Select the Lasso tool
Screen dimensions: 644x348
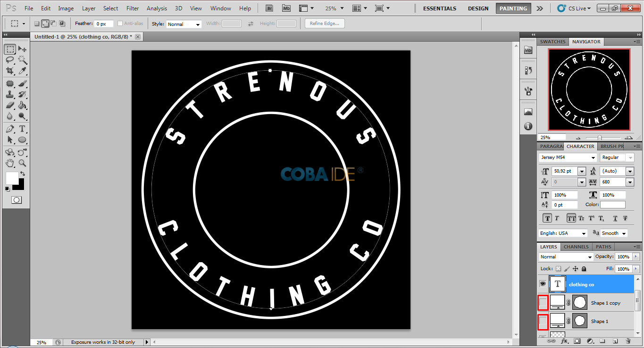[x=10, y=60]
